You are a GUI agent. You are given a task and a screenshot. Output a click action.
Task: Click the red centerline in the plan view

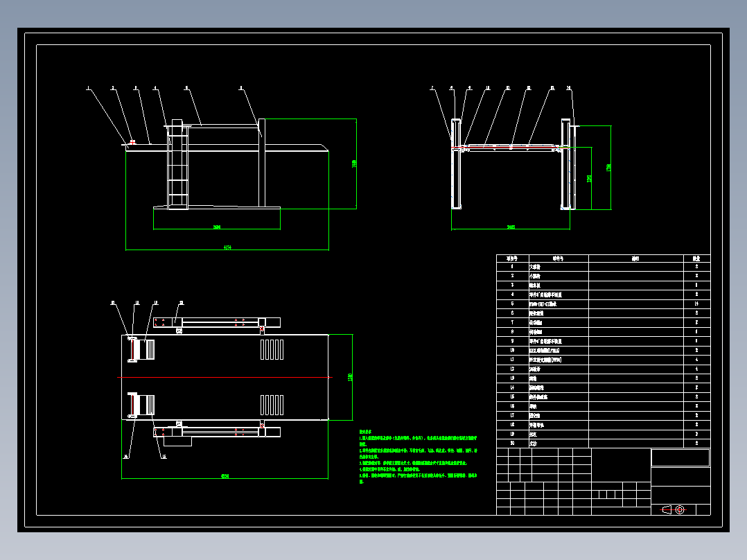pyautogui.click(x=225, y=378)
